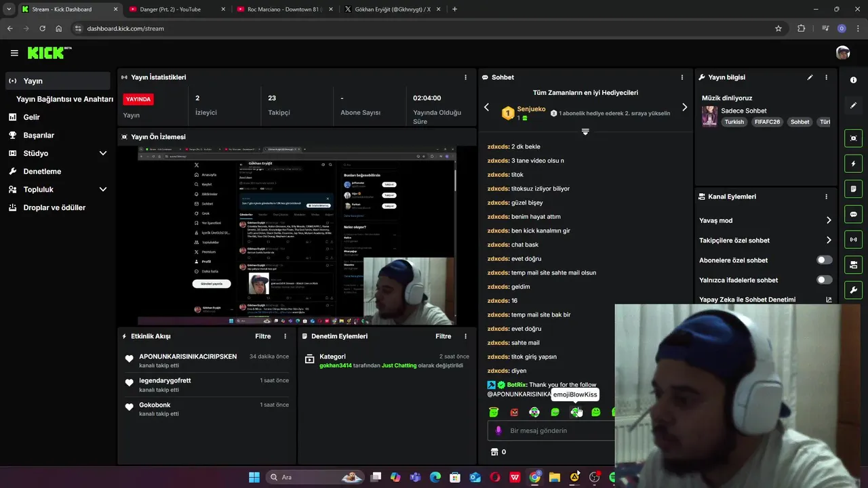Click in the Bir mesaj gönderin field

point(553,430)
